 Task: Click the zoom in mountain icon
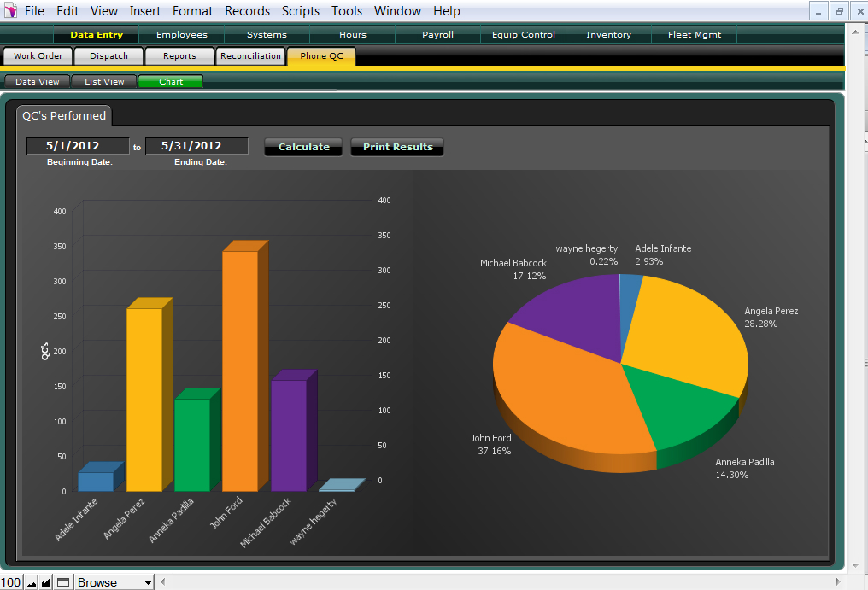47,582
